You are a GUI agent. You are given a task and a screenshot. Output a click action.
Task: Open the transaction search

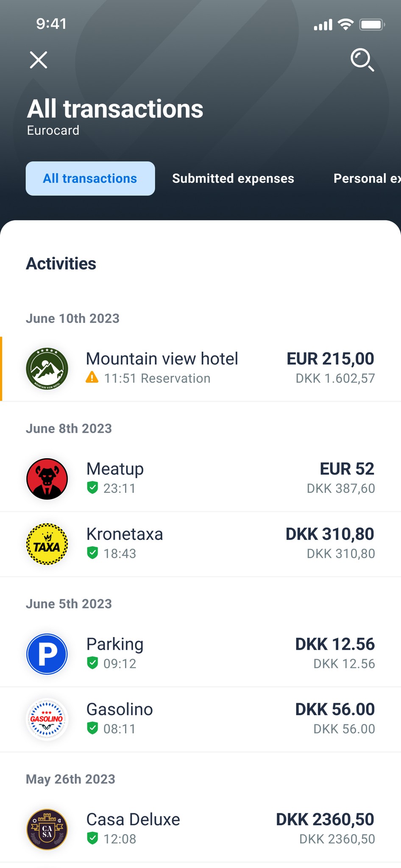[362, 60]
